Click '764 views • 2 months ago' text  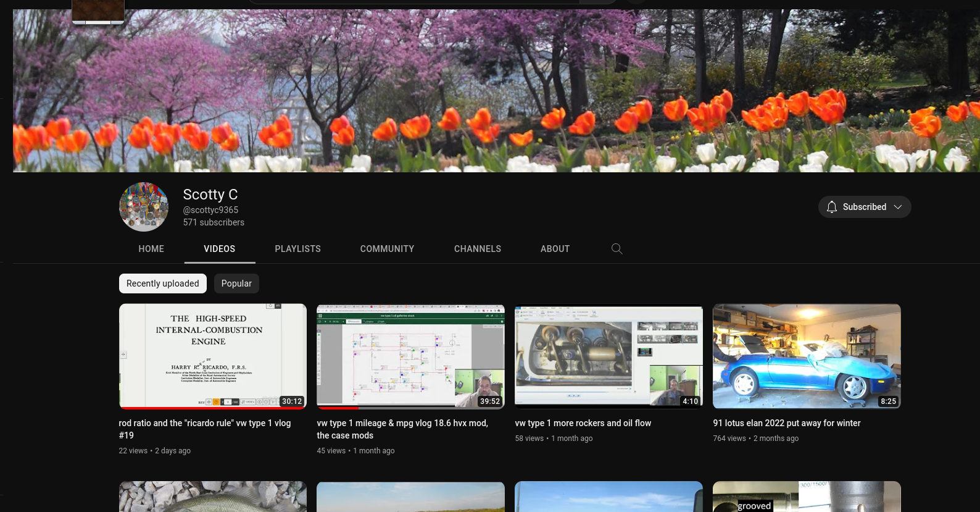point(756,439)
